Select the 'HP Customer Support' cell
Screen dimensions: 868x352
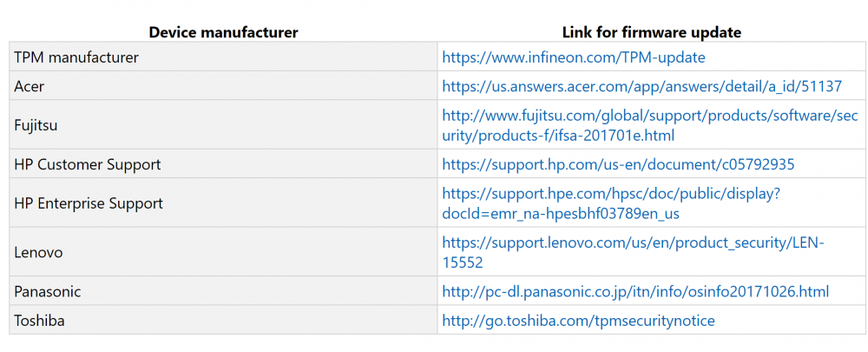tap(87, 164)
